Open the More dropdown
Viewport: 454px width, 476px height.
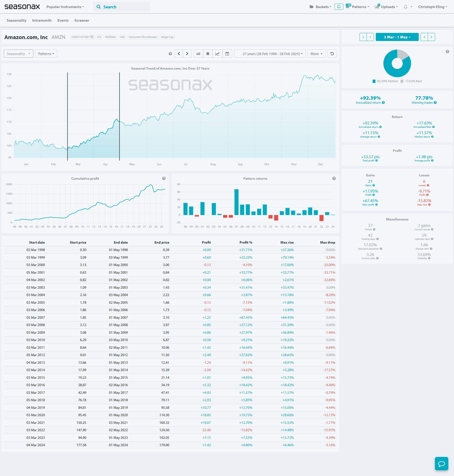pos(316,54)
